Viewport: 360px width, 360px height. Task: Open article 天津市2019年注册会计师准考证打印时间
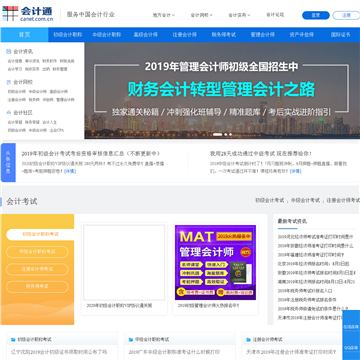tap(291, 352)
